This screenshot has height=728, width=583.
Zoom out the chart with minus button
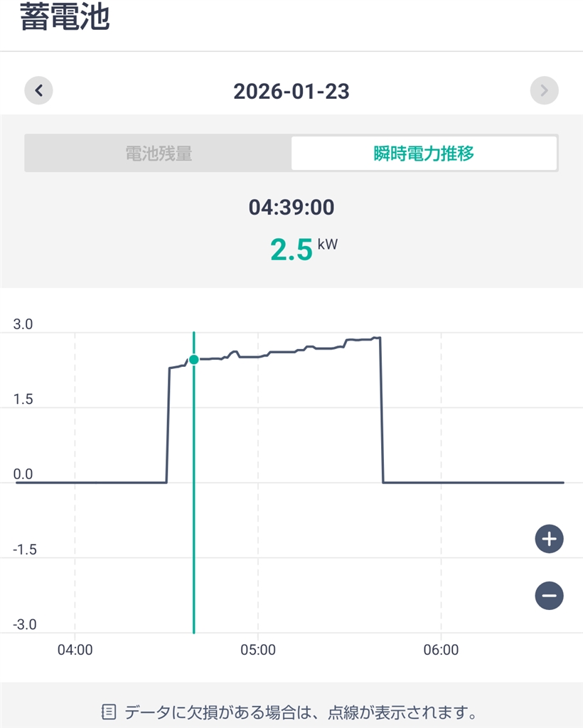click(x=549, y=595)
